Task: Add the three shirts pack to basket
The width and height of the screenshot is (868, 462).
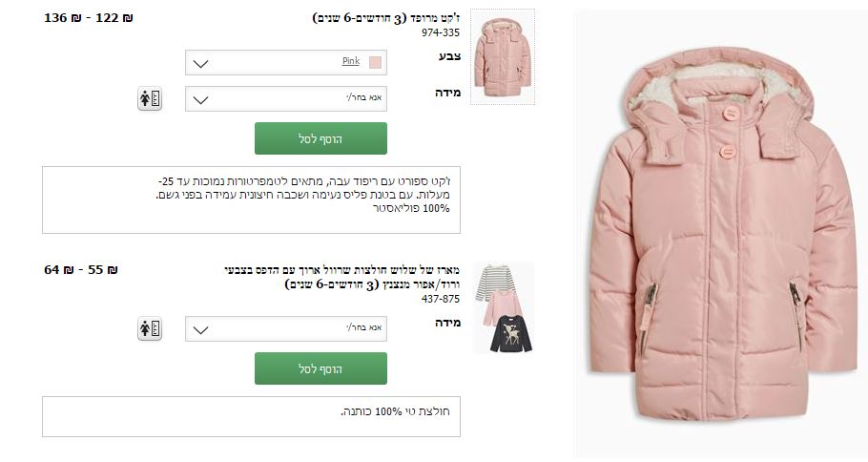Action: 320,368
